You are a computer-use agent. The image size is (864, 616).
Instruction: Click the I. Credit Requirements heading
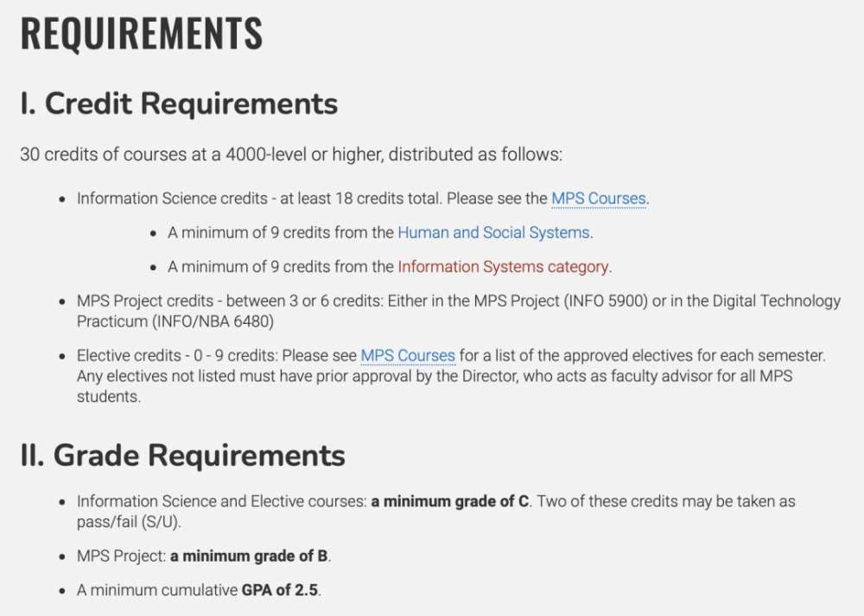pos(179,104)
